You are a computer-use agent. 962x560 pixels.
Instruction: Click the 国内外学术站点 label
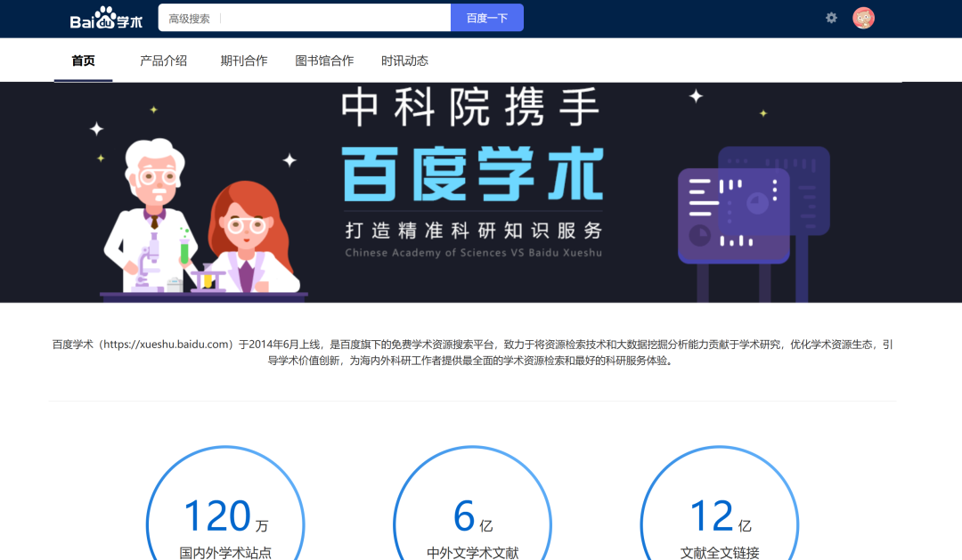click(x=225, y=553)
